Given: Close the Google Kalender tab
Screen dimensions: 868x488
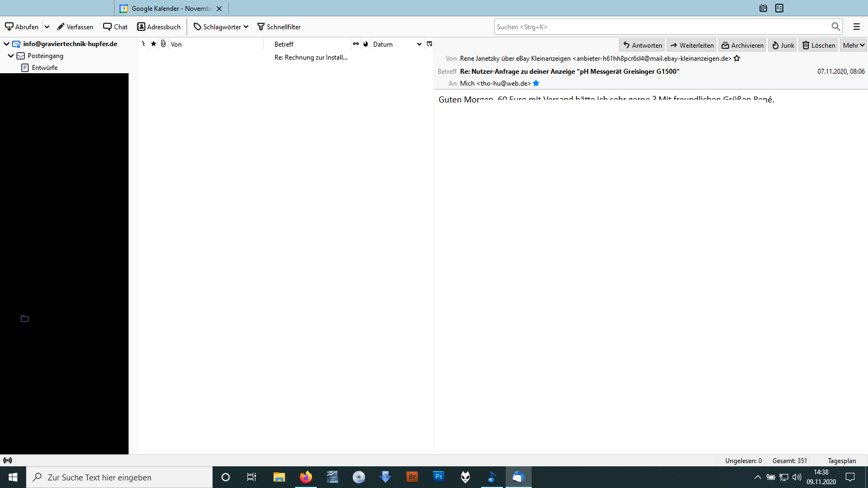Looking at the screenshot, I should click(219, 9).
